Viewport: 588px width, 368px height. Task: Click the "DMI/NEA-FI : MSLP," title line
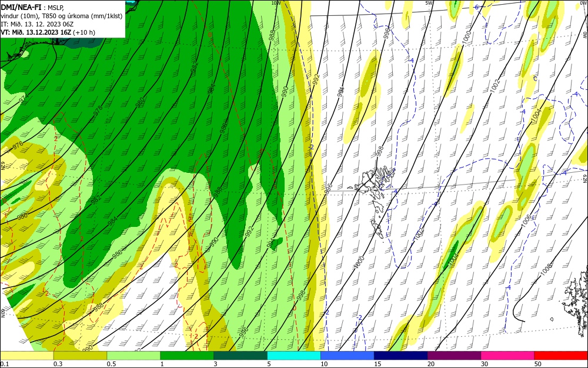coord(32,6)
